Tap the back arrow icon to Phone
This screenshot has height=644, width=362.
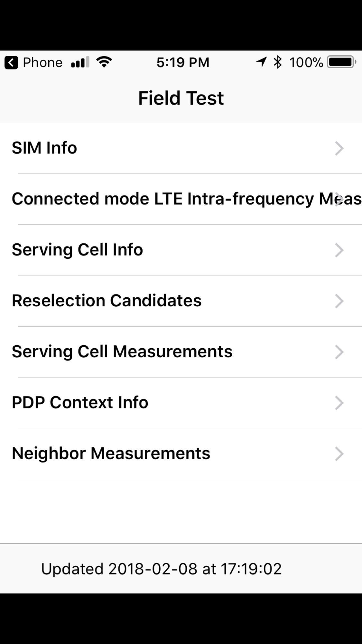(x=11, y=62)
